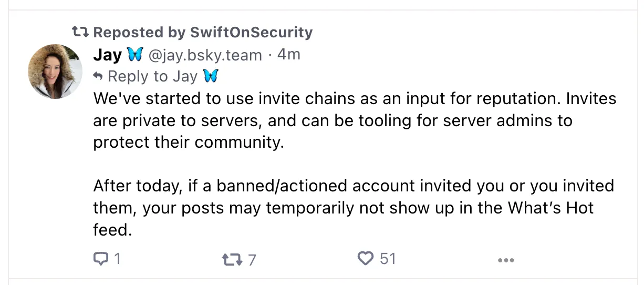644x285 pixels.
Task: Open Jay's profile picture avatar
Action: [x=55, y=71]
